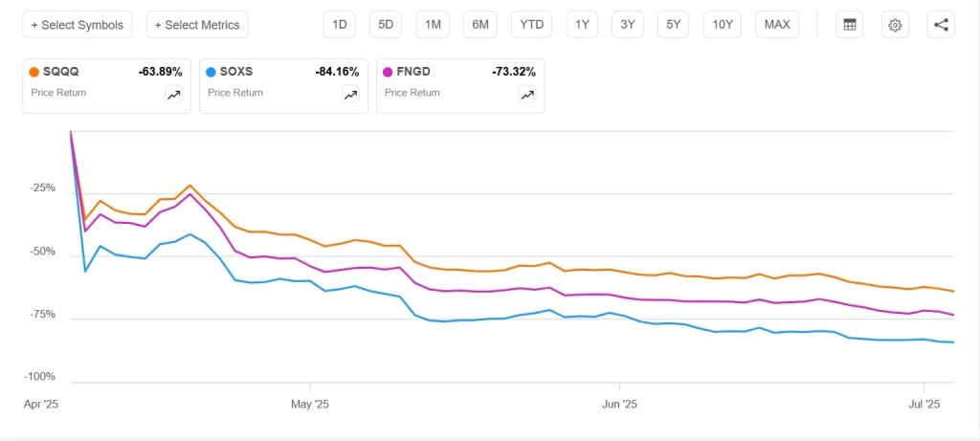980x441 pixels.
Task: Click the orange SQQQ color dot
Action: click(x=34, y=72)
